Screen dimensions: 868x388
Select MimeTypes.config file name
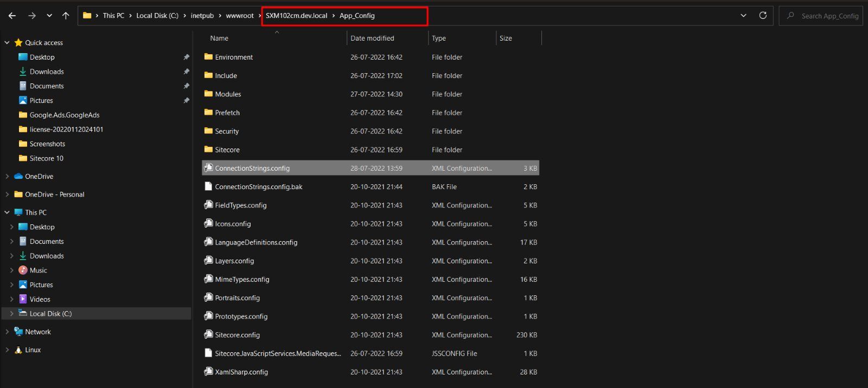pyautogui.click(x=242, y=280)
